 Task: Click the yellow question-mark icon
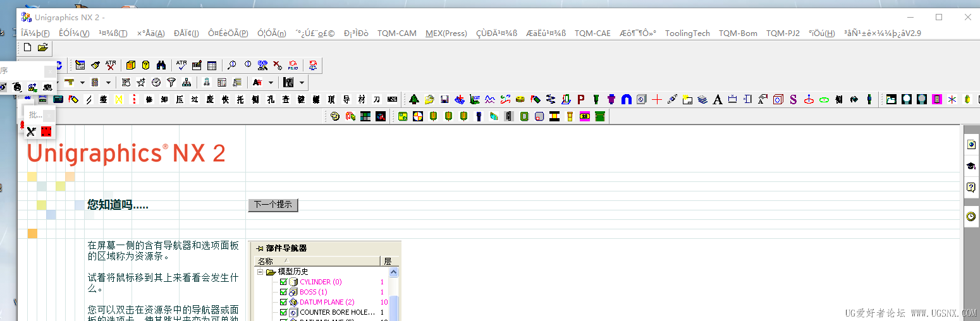click(x=146, y=65)
